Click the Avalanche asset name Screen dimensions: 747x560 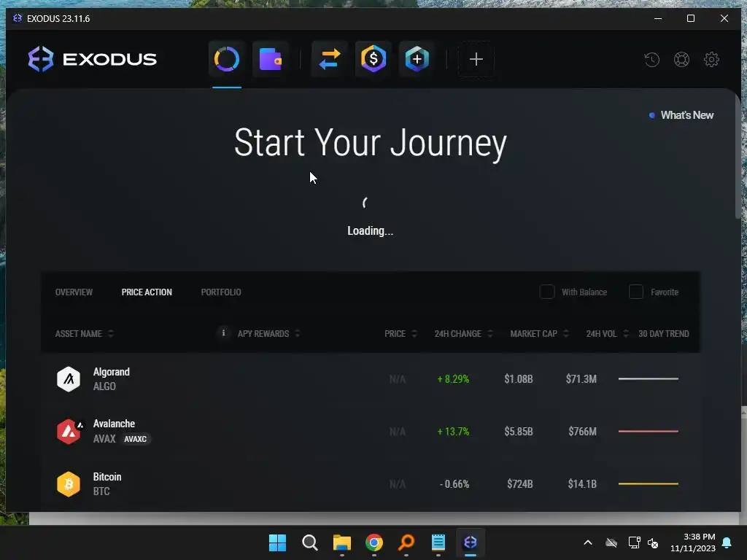pos(114,424)
